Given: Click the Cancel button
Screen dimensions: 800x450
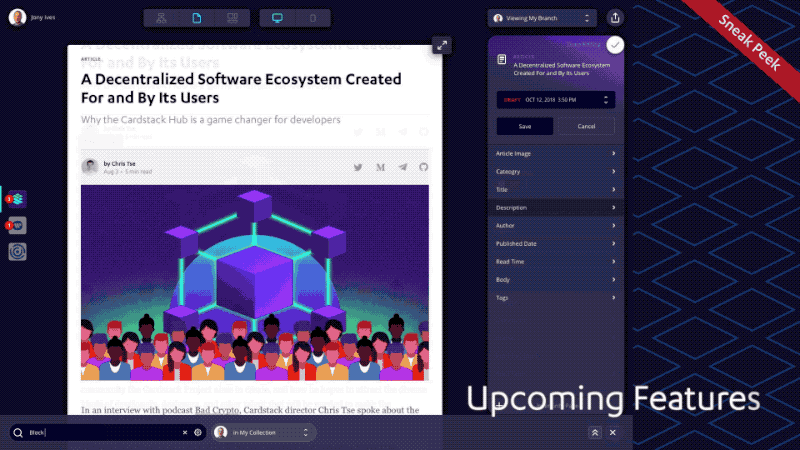Looking at the screenshot, I should click(586, 126).
